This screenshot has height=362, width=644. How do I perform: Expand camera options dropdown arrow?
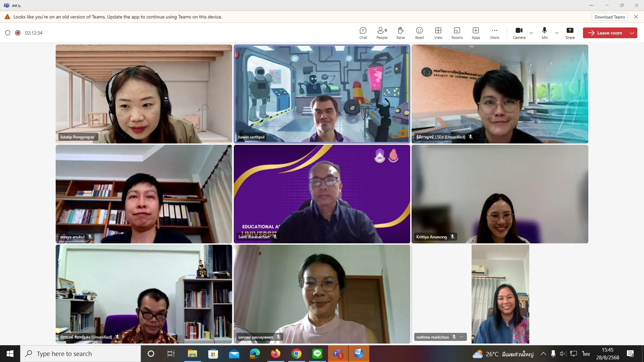(531, 33)
